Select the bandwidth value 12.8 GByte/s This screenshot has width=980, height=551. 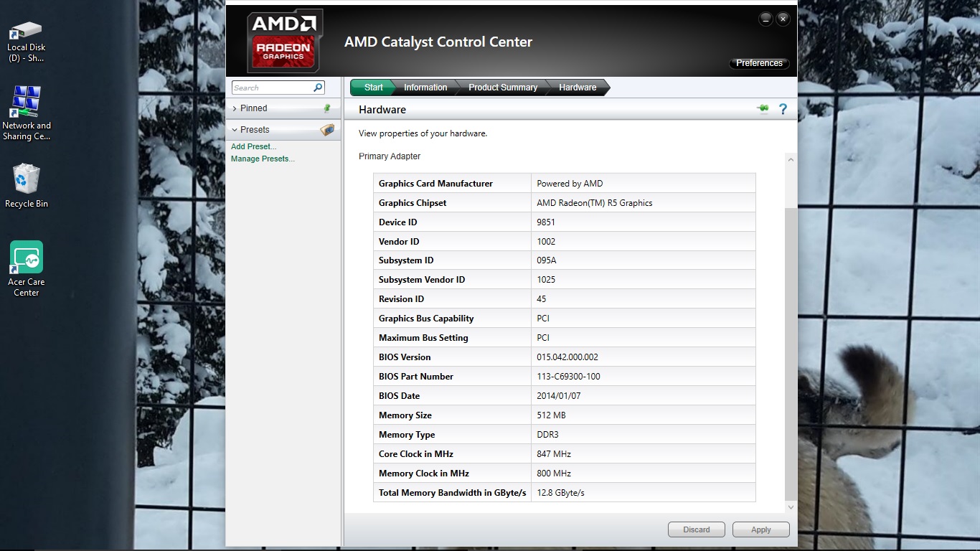[560, 493]
